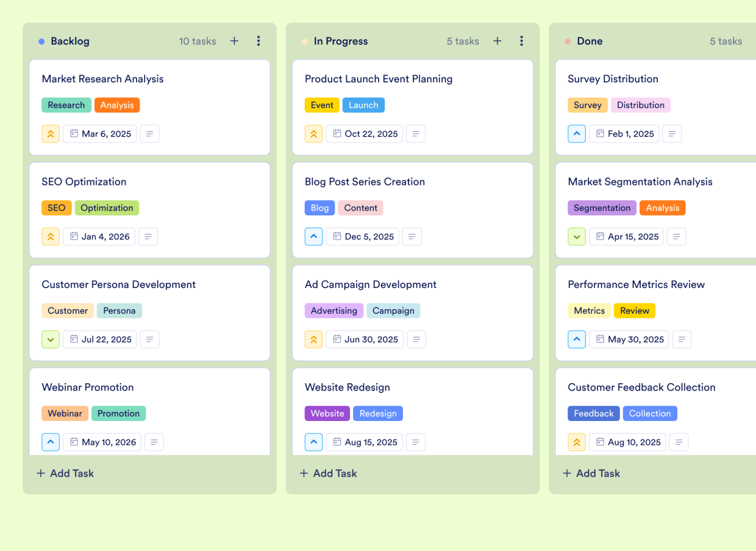Click Add Task in the Backlog column
The height and width of the screenshot is (551, 756).
coord(65,473)
